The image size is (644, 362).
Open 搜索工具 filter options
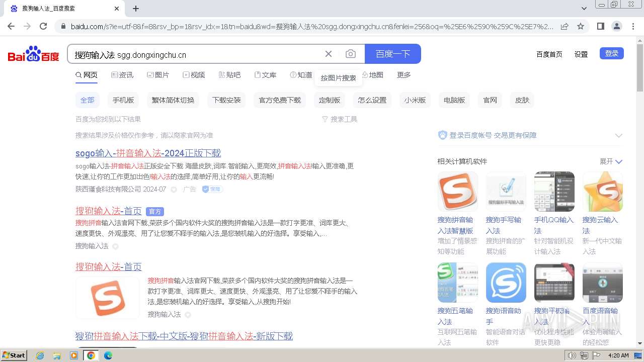[340, 119]
